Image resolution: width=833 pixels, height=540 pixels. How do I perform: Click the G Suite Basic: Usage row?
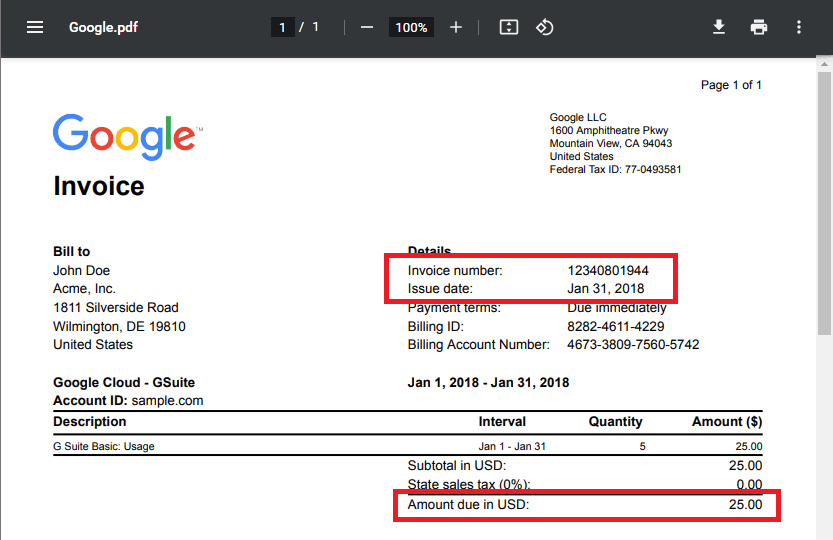(104, 446)
